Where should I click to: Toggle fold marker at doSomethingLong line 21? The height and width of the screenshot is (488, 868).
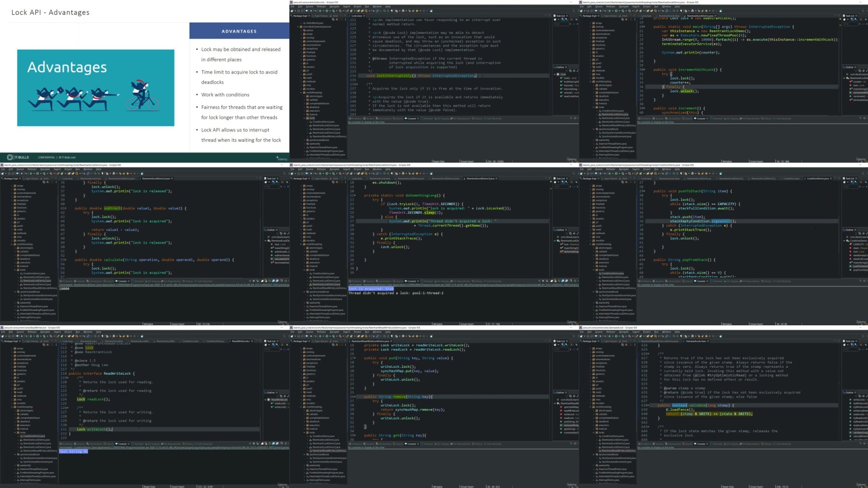tap(355, 195)
